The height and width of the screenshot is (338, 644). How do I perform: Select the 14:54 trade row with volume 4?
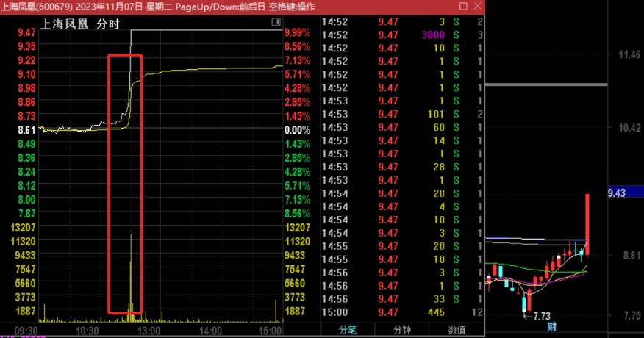[402, 206]
